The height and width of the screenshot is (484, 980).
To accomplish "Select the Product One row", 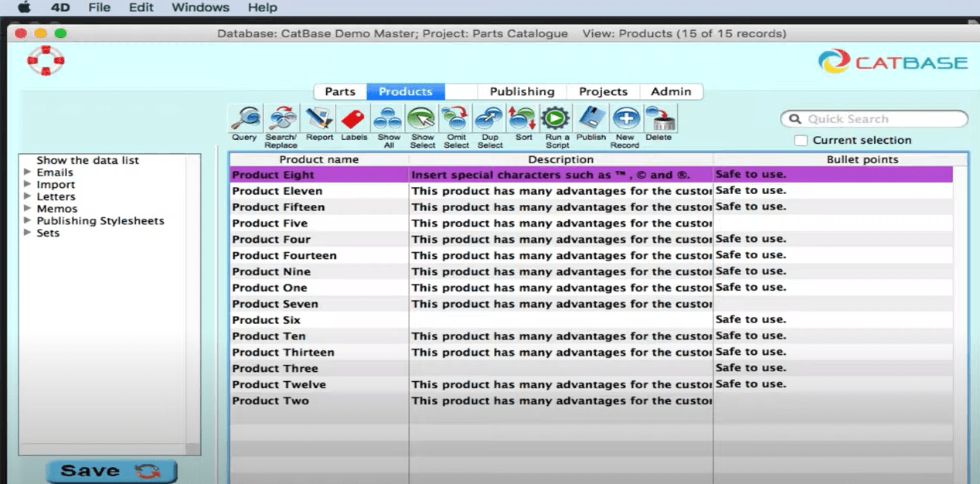I will pyautogui.click(x=591, y=288).
